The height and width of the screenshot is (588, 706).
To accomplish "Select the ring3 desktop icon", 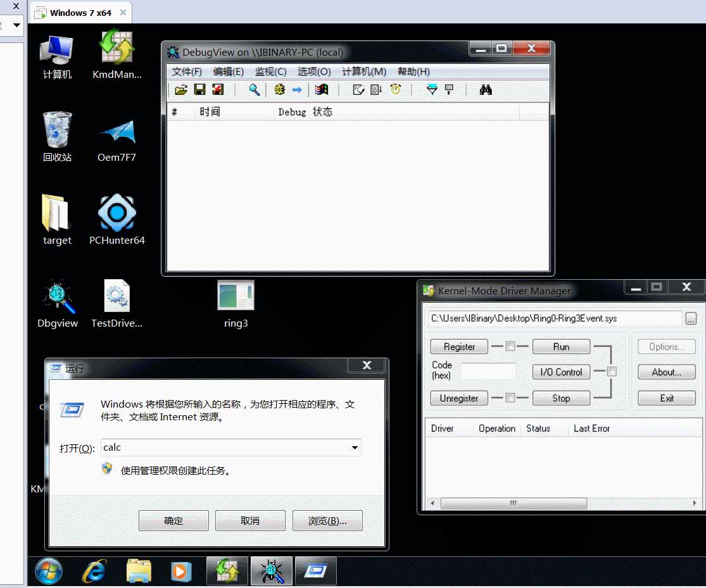I will point(236,303).
